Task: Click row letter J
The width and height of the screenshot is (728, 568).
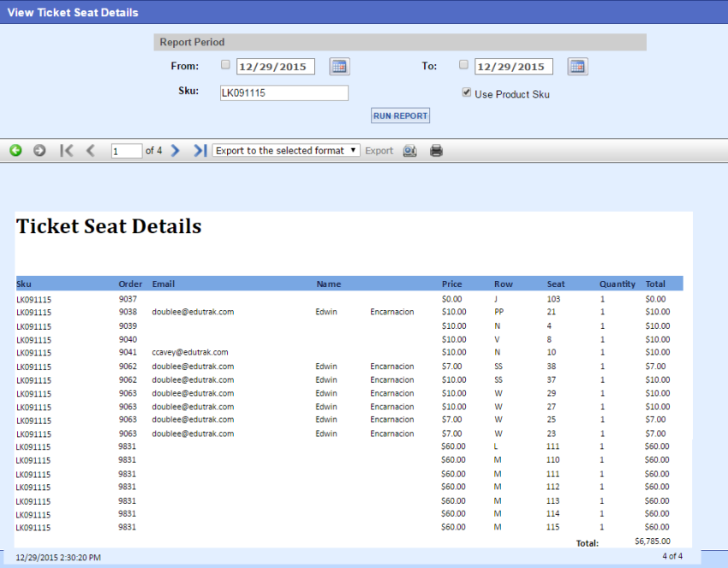Action: (495, 299)
